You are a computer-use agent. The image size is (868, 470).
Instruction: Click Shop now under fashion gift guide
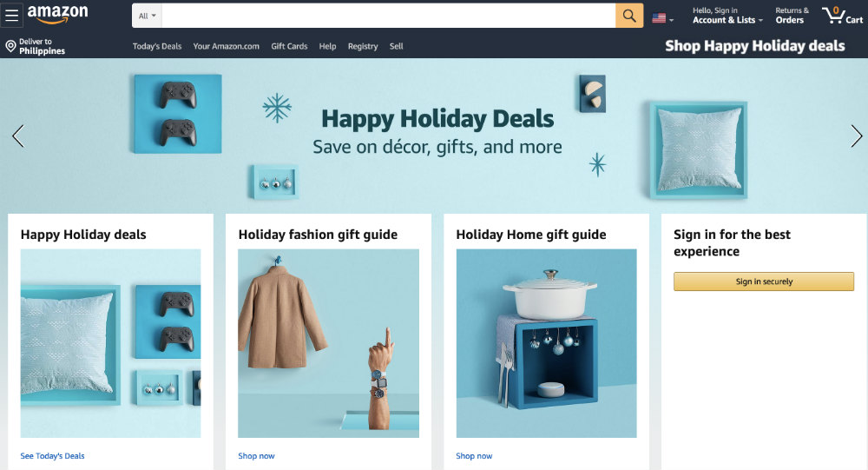[256, 455]
